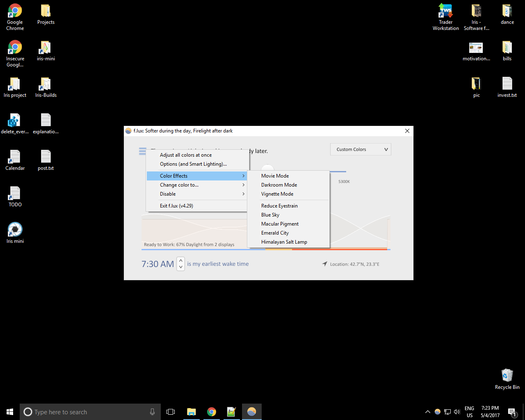Click Adjust all colors at once
Image resolution: width=525 pixels, height=420 pixels.
(197, 155)
